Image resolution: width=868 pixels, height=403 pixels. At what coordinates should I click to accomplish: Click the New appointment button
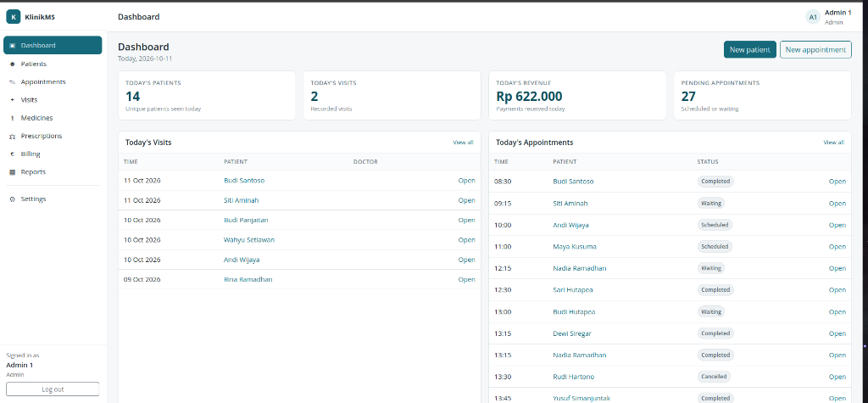click(815, 49)
